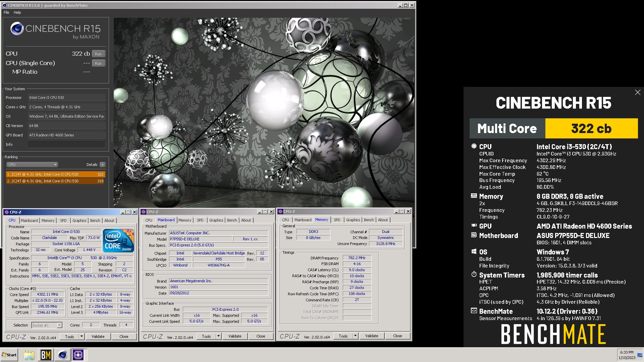Viewport: 644px width, 362px height.
Task: Click the BIOS Version 1601 field
Action: tap(218, 287)
